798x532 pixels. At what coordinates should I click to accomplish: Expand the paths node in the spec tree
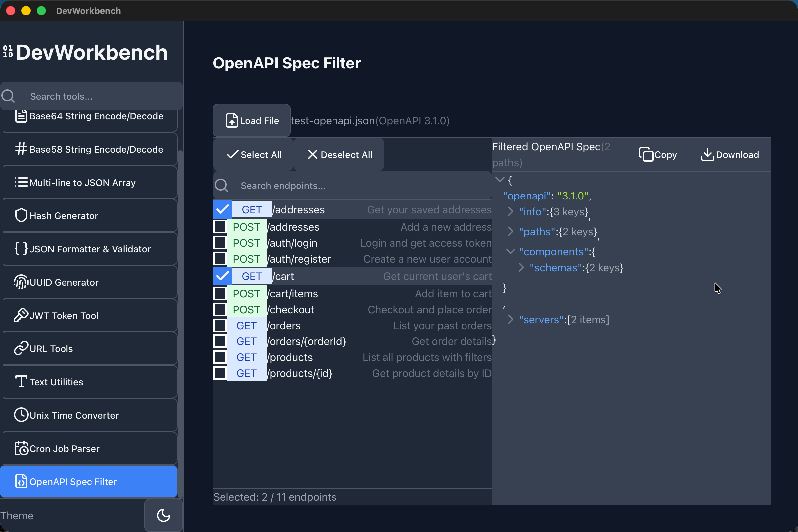coord(511,232)
